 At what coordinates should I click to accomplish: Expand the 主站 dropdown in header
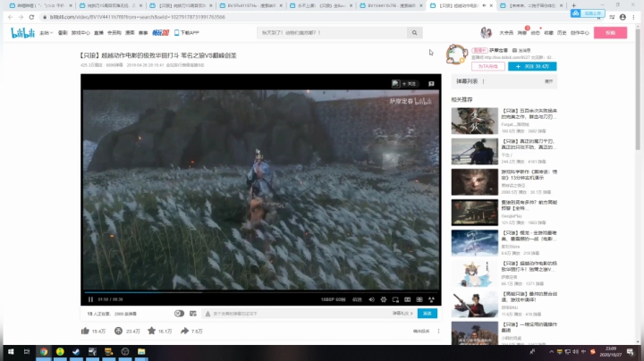(46, 33)
